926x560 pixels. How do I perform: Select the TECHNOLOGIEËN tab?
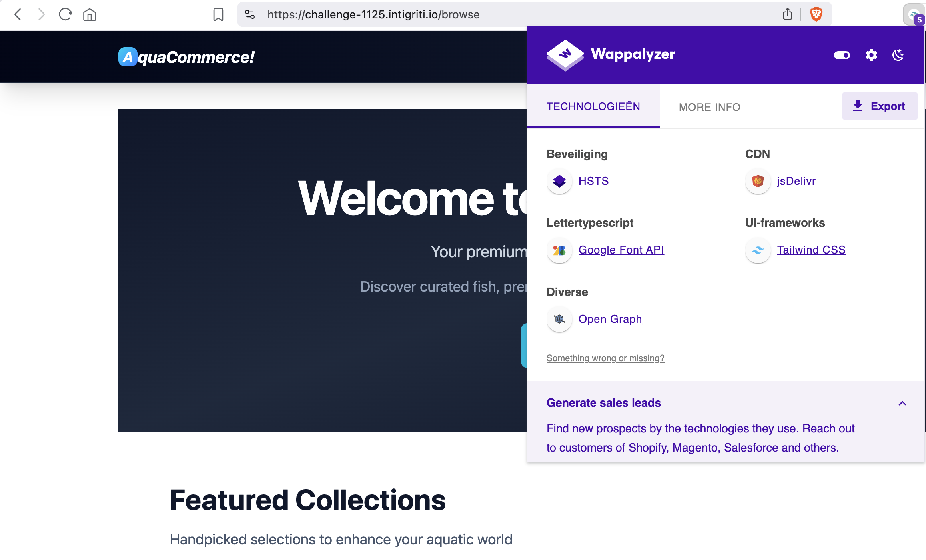tap(593, 106)
